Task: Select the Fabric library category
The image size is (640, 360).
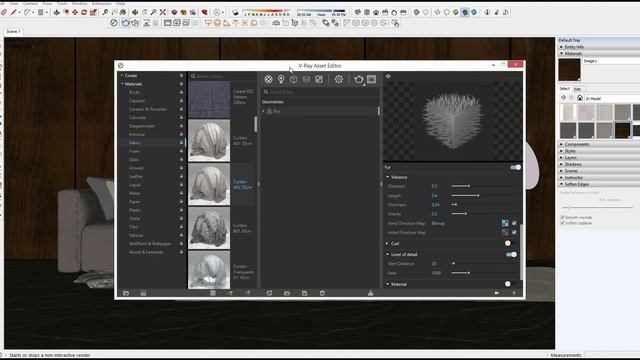Action: coord(135,143)
